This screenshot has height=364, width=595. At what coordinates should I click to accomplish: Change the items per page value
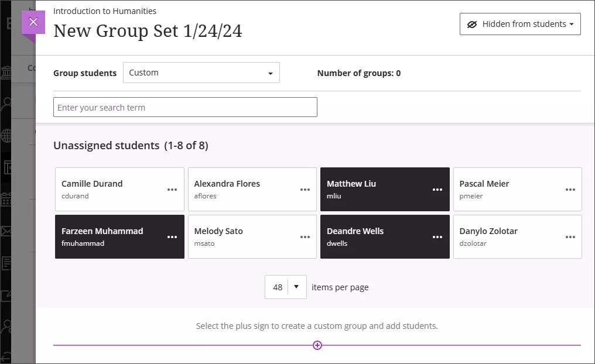tap(285, 287)
